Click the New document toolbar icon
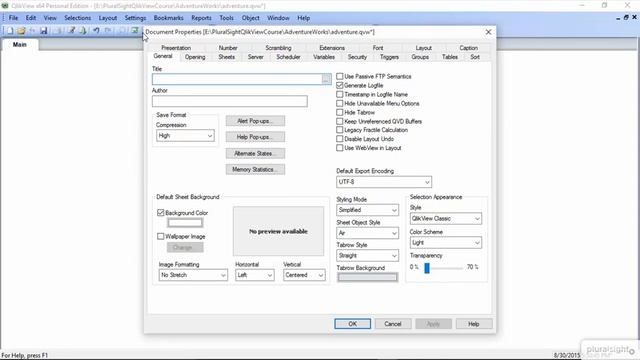The image size is (640, 360). [10, 31]
